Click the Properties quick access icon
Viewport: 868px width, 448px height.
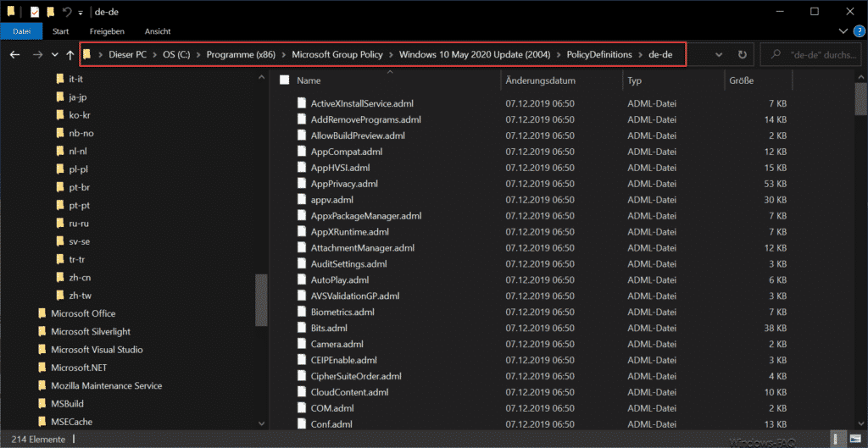coord(34,12)
